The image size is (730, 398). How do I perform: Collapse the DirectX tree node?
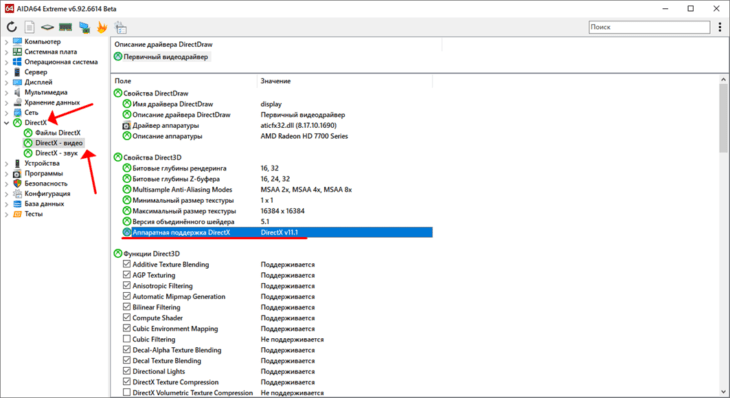tap(7, 123)
